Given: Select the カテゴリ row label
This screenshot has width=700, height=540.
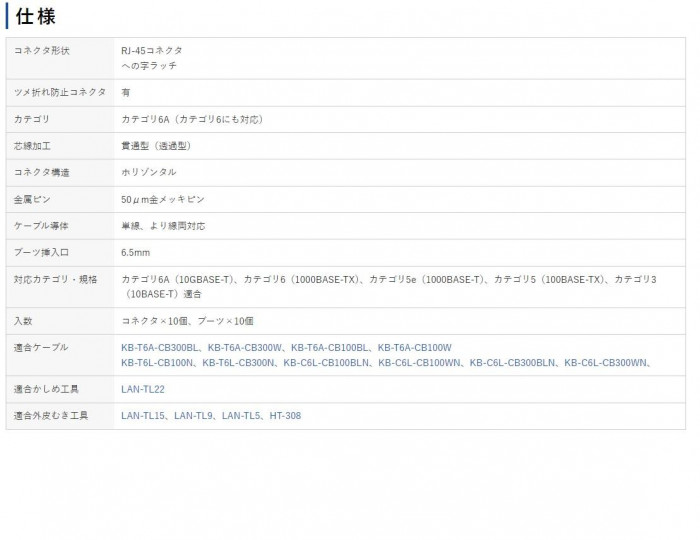Looking at the screenshot, I should tap(32, 119).
